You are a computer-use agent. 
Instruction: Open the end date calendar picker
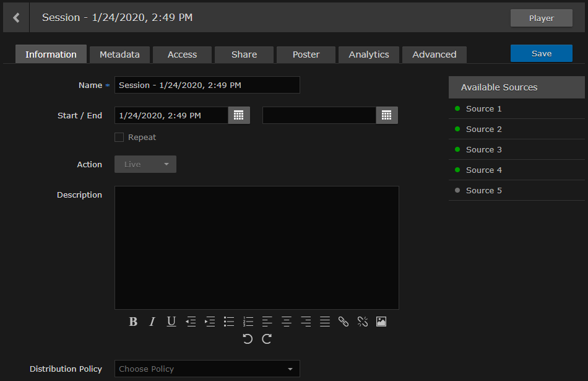[x=387, y=115]
